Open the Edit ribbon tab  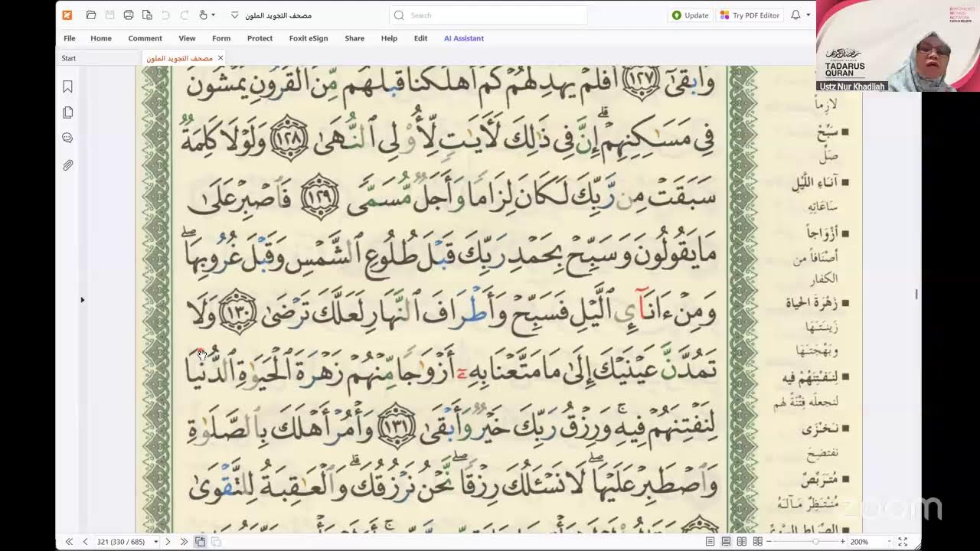point(420,38)
